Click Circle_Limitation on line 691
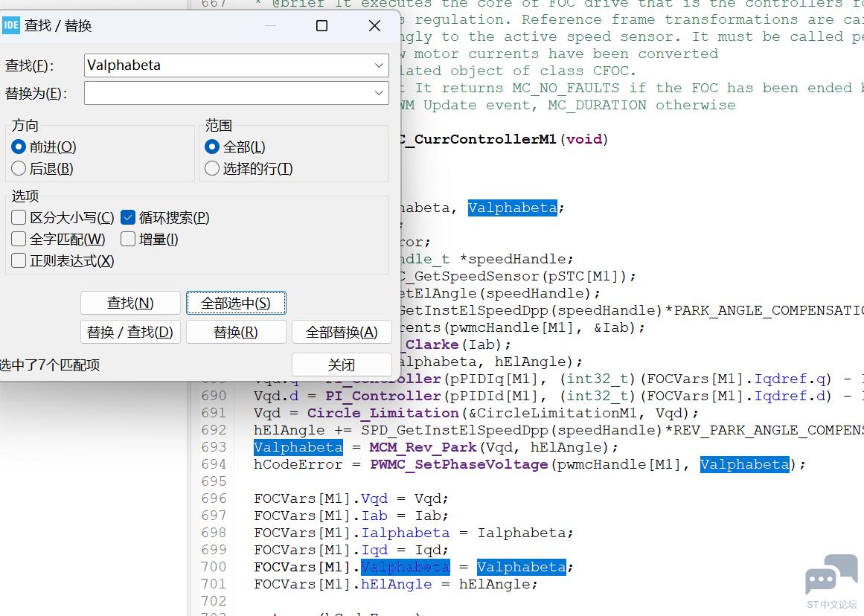Image resolution: width=864 pixels, height=616 pixels. 383,413
